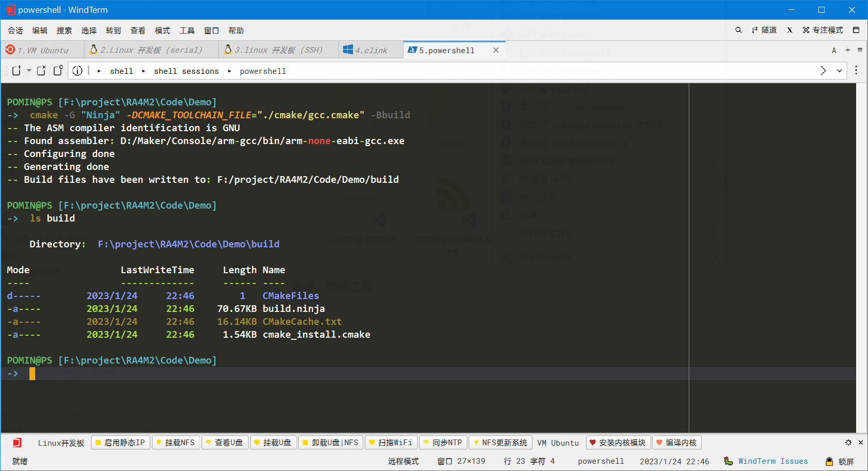Add a new tab with plus icon
This screenshot has width=868, height=471.
click(848, 50)
